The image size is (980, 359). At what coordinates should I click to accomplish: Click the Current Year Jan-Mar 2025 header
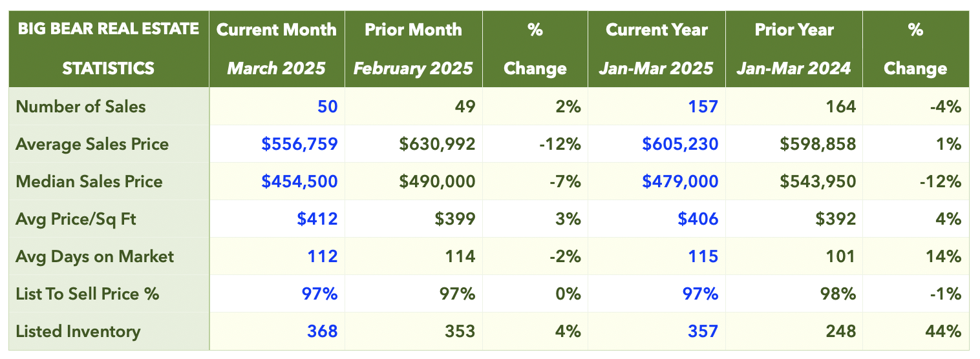pyautogui.click(x=657, y=49)
